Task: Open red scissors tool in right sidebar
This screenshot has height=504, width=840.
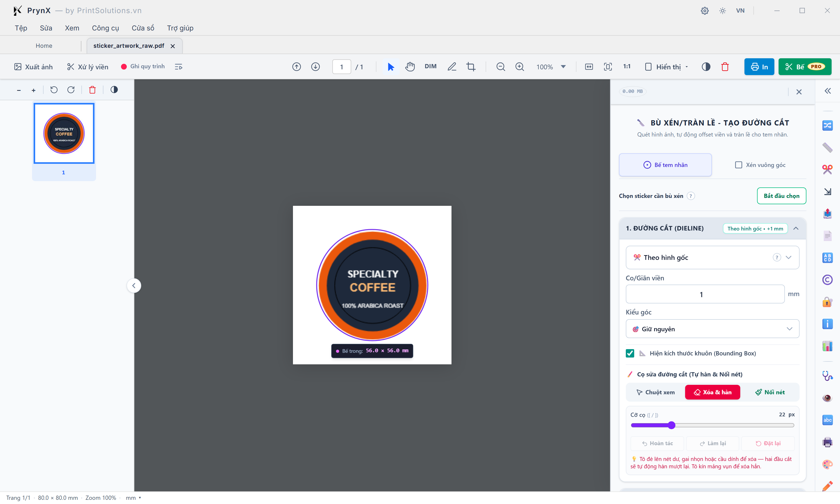Action: point(827,169)
